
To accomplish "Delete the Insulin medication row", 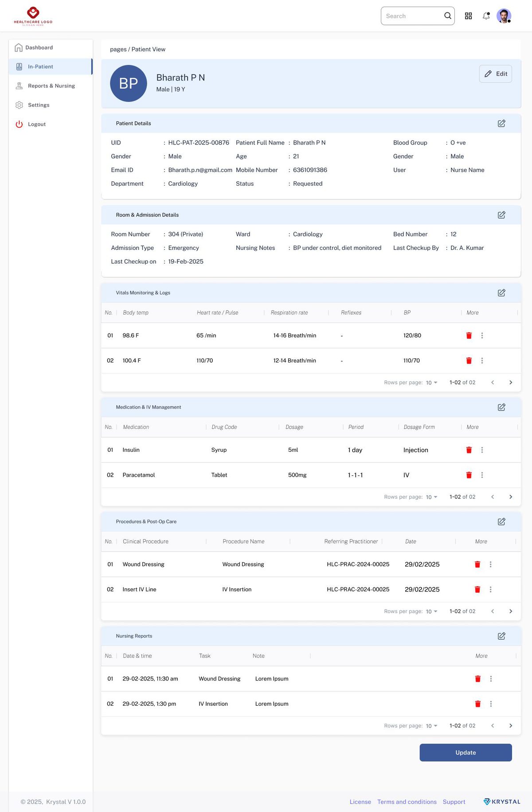I will coord(469,450).
